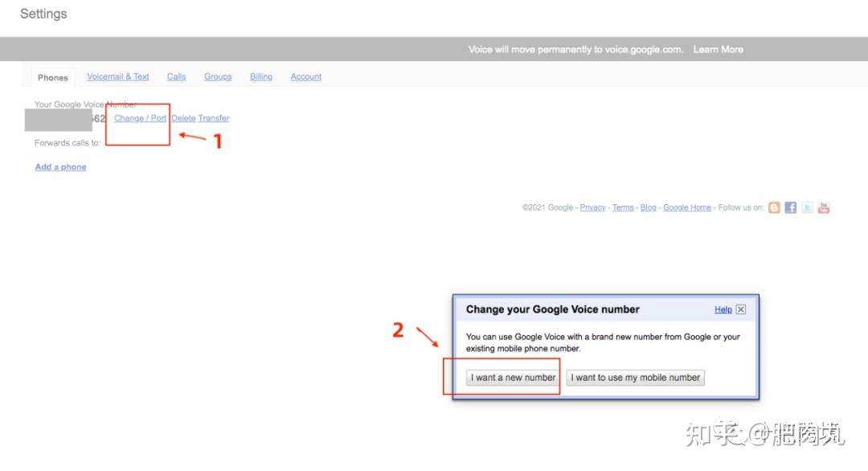868x471 pixels.
Task: Open the Calls tab
Action: click(177, 77)
